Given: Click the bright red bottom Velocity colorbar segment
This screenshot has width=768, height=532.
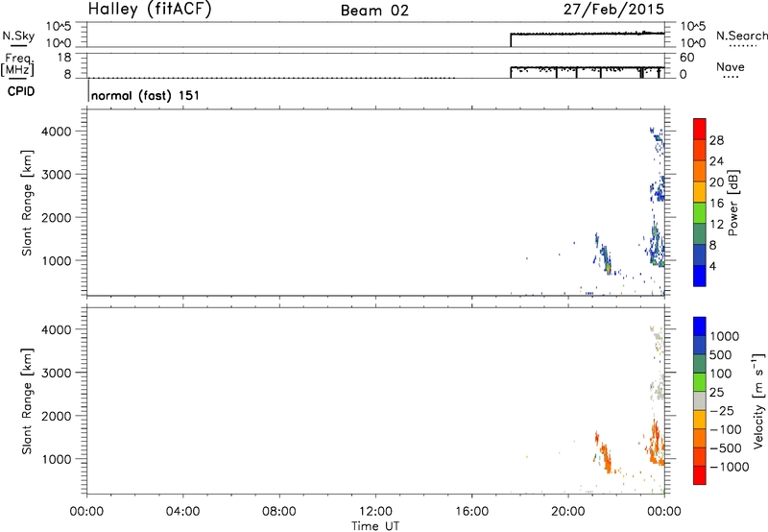Looking at the screenshot, I should click(x=700, y=475).
